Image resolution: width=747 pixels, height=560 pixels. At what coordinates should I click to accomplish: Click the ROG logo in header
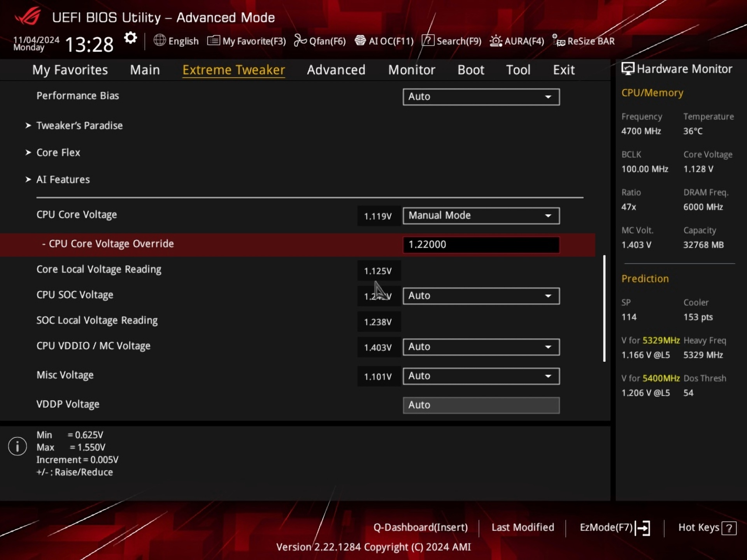[x=28, y=16]
